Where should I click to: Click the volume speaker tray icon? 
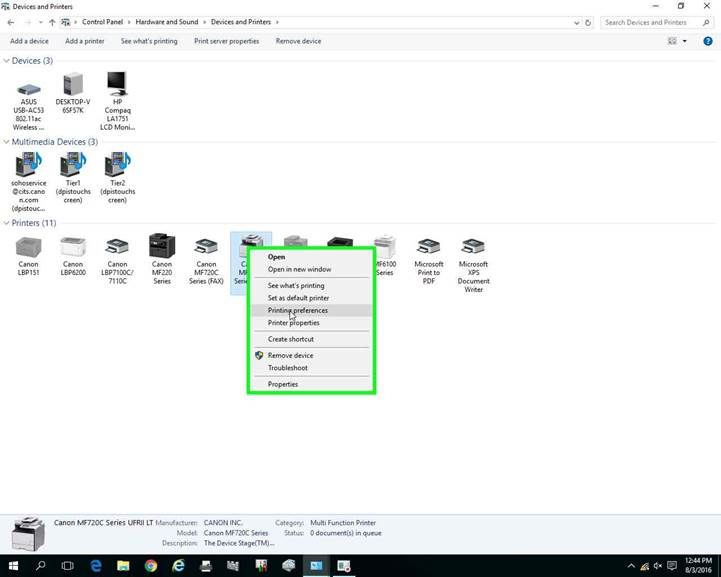tap(658, 566)
